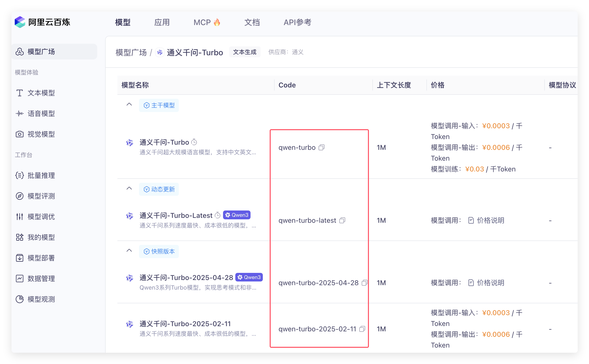
Task: Click the 通义千问超大规模语言模型 description text
Action: [198, 152]
